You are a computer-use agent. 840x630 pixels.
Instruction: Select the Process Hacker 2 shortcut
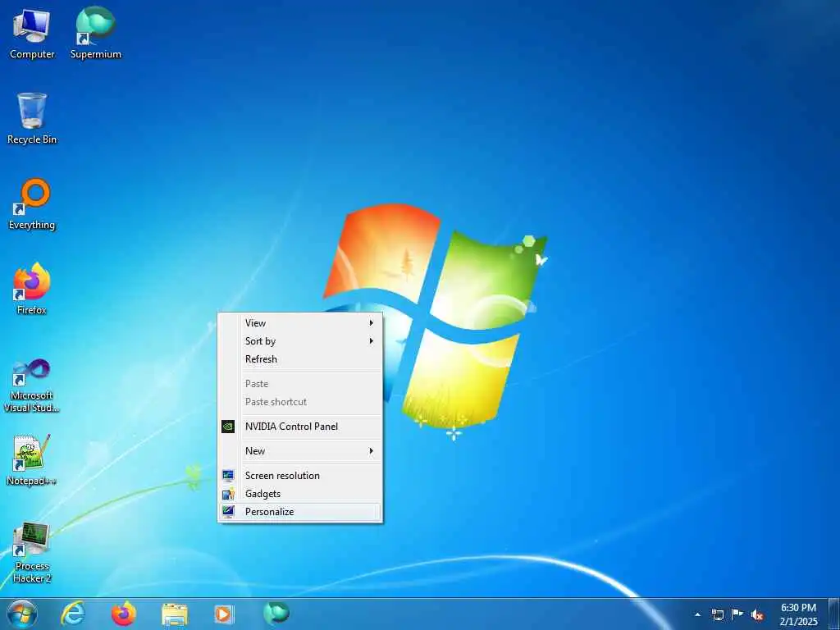tap(32, 553)
